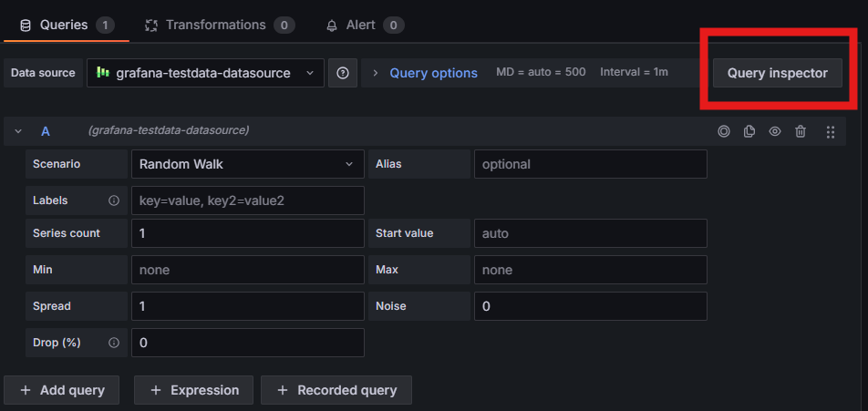Screen dimensions: 868x411
Task: Click the Noise input field
Action: coord(591,306)
